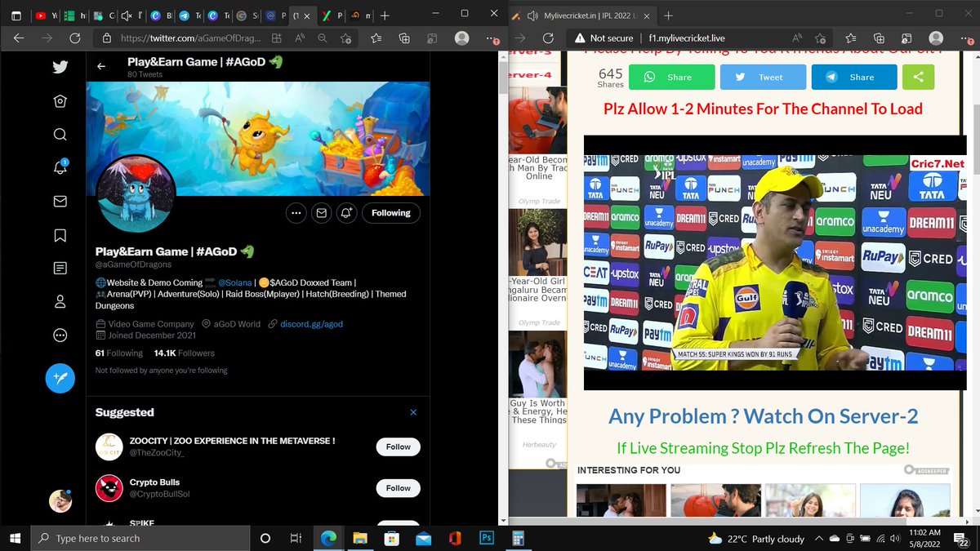The image size is (980, 551).
Task: Open Twitter Messages envelope in sidebar
Action: click(60, 201)
